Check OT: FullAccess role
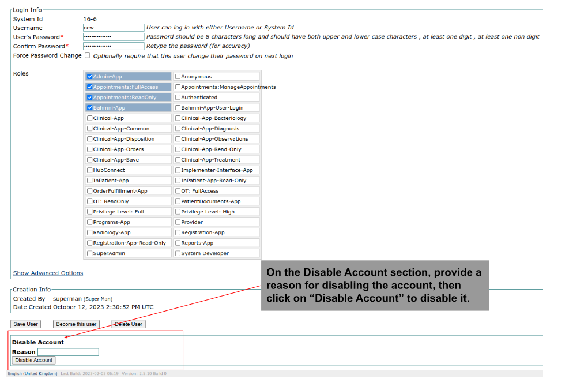Viewport: 588px width, 390px height. 178,191
